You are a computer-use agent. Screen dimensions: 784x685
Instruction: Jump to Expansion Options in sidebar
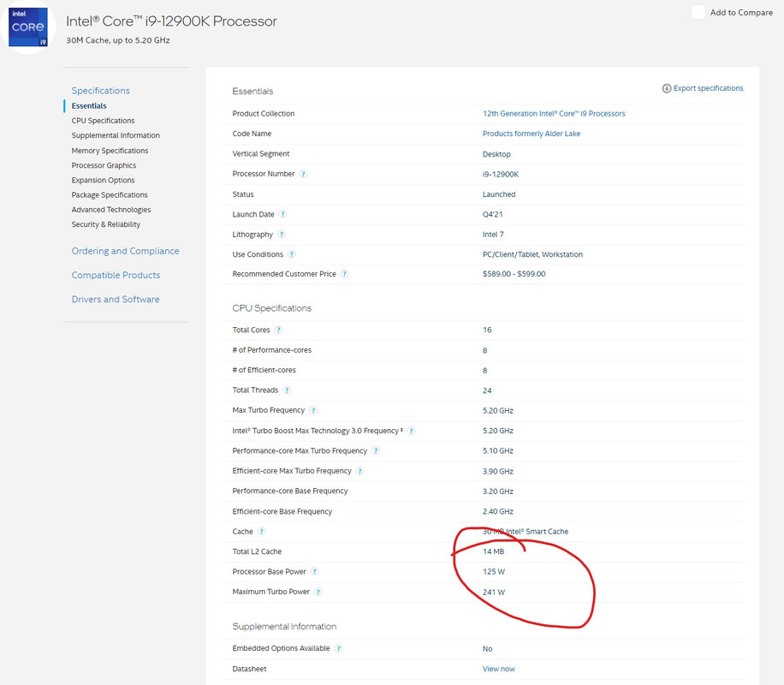pyautogui.click(x=103, y=180)
